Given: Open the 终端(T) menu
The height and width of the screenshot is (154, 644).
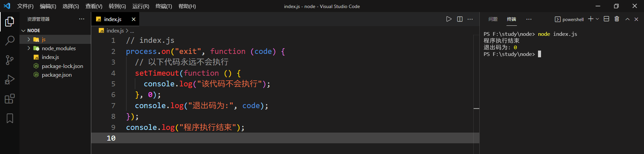Looking at the screenshot, I should pos(164,6).
